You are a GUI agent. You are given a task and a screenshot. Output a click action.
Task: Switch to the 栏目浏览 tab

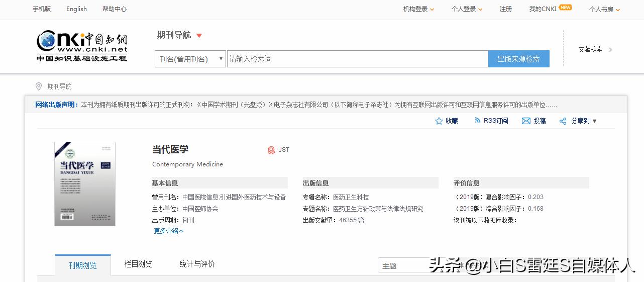click(139, 264)
